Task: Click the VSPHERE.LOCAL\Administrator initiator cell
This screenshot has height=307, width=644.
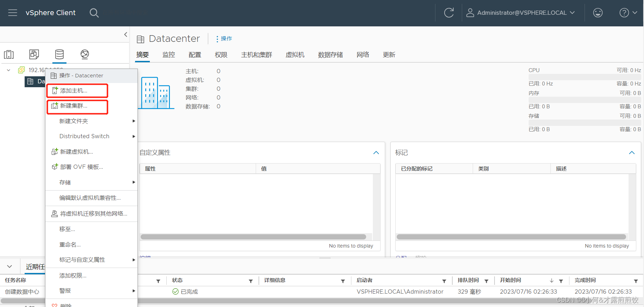Action: point(400,292)
